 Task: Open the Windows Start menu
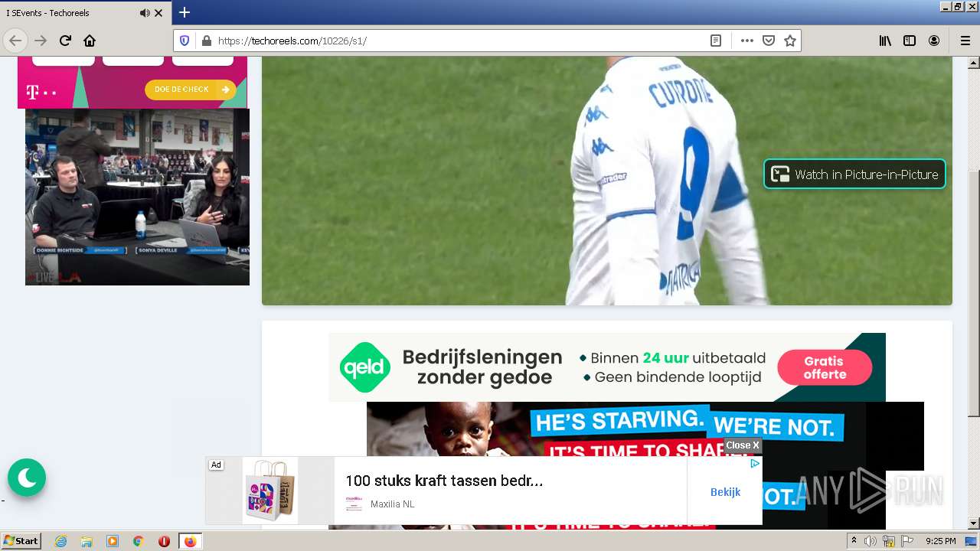point(21,541)
